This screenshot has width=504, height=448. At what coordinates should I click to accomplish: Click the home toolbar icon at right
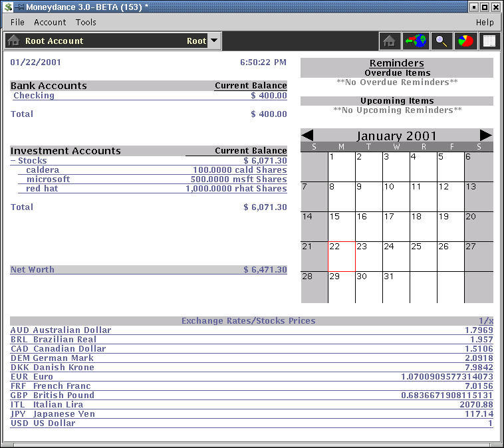point(390,41)
